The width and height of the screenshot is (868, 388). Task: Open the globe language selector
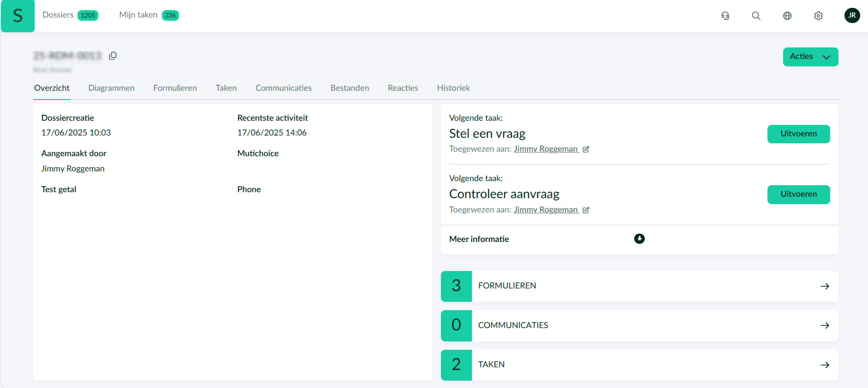(787, 16)
